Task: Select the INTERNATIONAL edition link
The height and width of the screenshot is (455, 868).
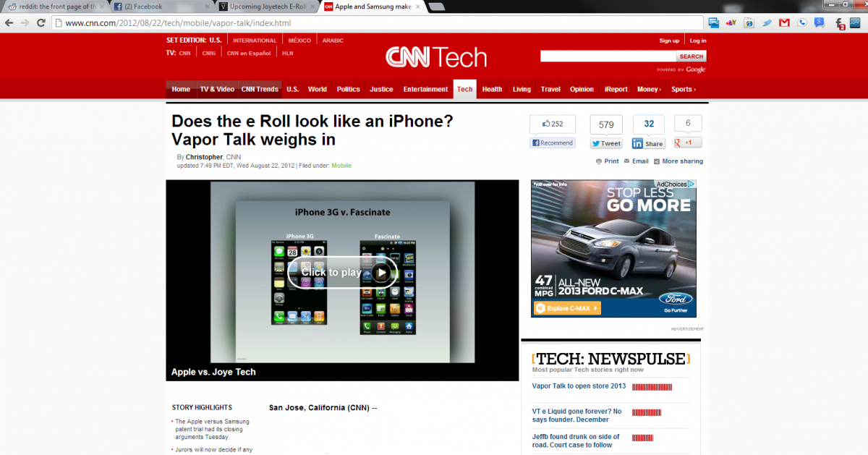Action: (x=255, y=41)
